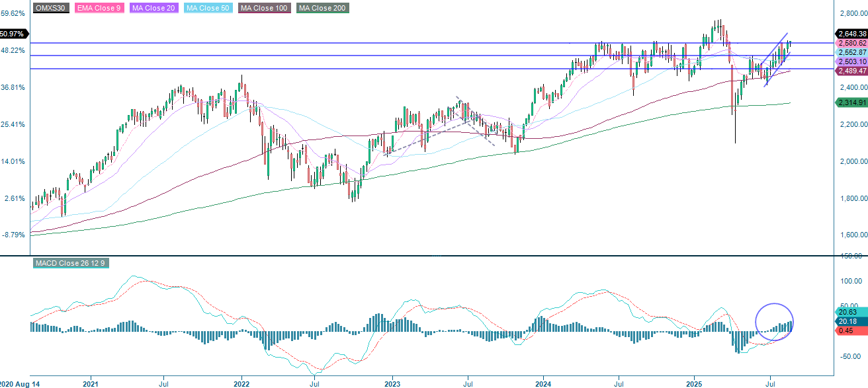
Task: Select the OMXS30 symbol legend badge
Action: click(x=50, y=9)
